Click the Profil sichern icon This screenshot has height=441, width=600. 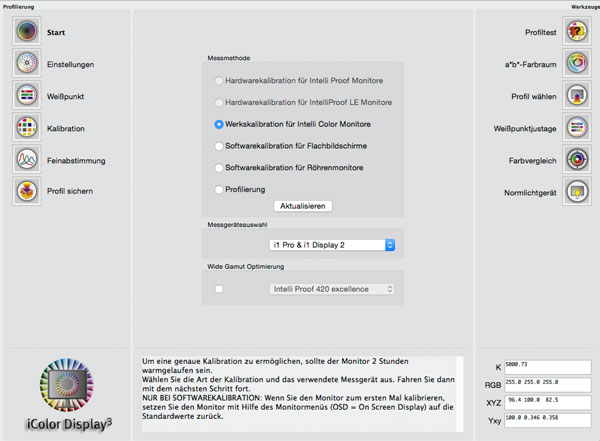coord(27,191)
